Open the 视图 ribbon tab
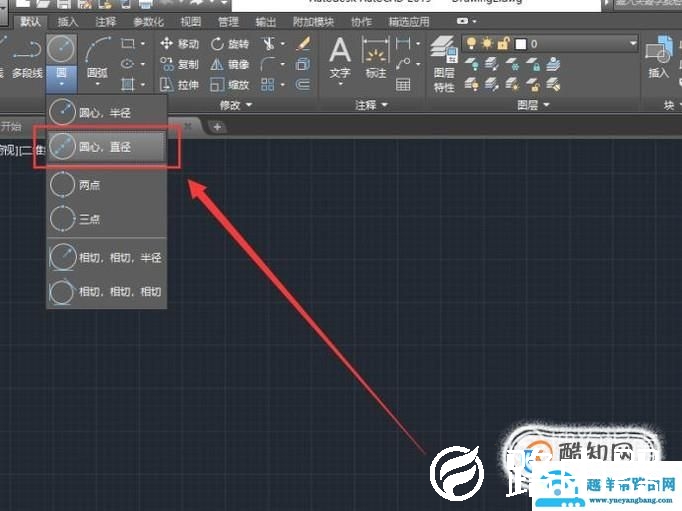Screen dimensions: 682x511 190,21
